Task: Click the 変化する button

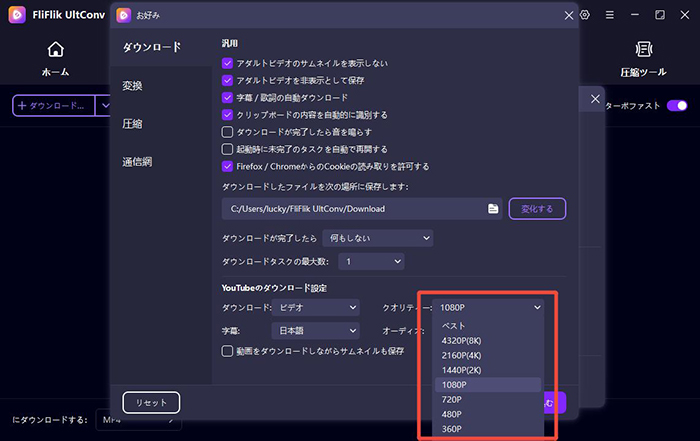Action: pyautogui.click(x=538, y=208)
